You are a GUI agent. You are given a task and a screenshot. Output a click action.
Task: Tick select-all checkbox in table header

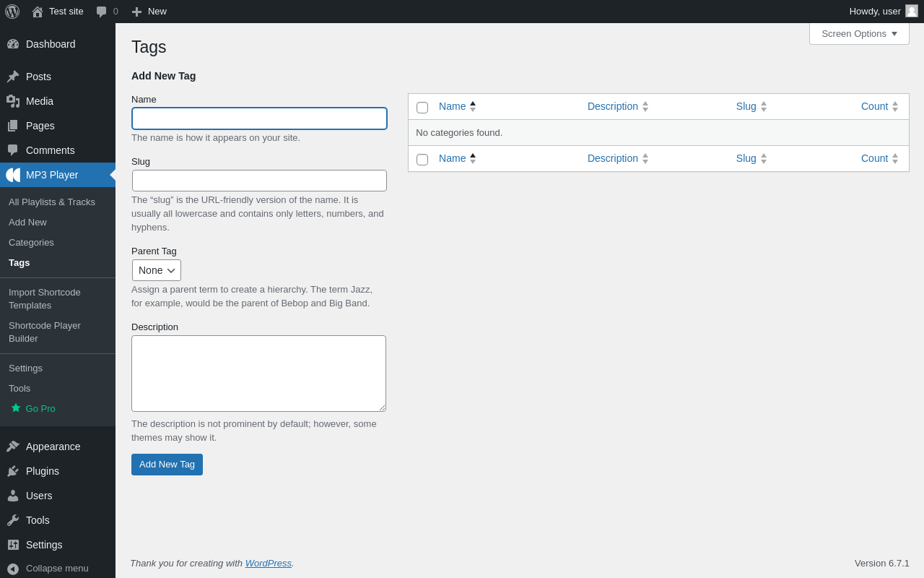[422, 108]
